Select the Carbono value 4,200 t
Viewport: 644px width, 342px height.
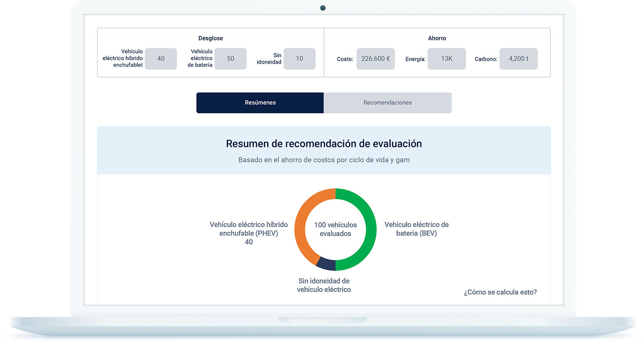[x=518, y=59]
